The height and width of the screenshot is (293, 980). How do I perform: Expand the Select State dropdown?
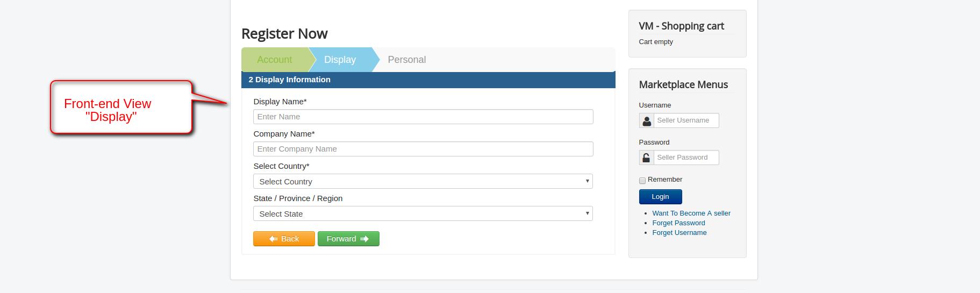pos(423,214)
